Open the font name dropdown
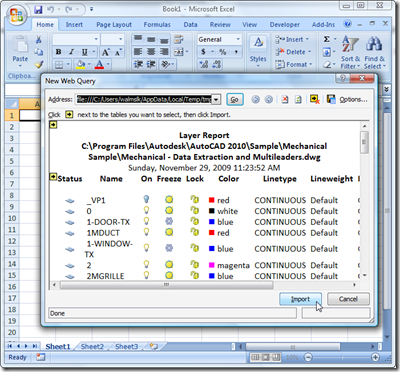The height and width of the screenshot is (372, 400). [96, 39]
